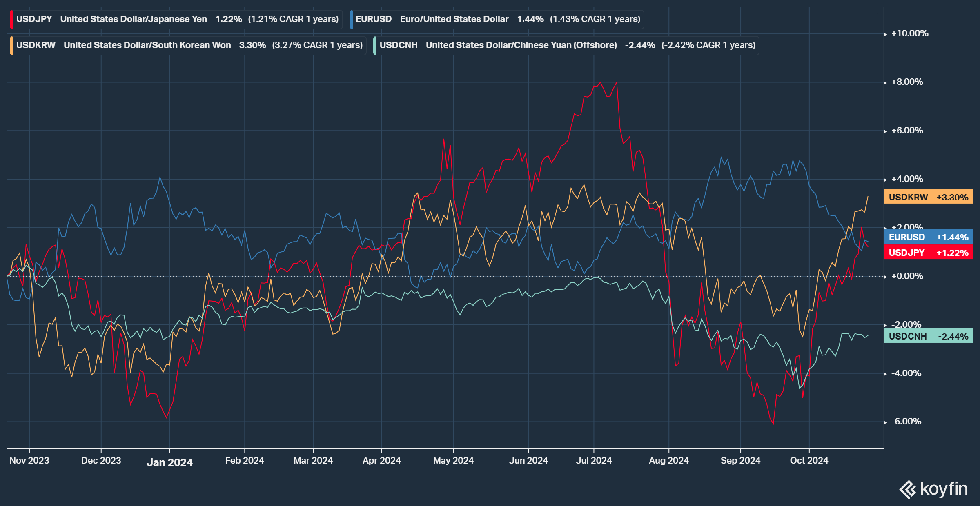Viewport: 980px width, 506px height.
Task: Click the teal USDCNH legend color bar
Action: pyautogui.click(x=375, y=45)
